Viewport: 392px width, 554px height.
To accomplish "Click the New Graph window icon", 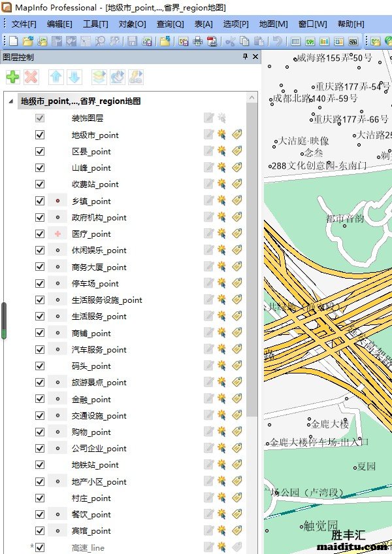I will 324,42.
